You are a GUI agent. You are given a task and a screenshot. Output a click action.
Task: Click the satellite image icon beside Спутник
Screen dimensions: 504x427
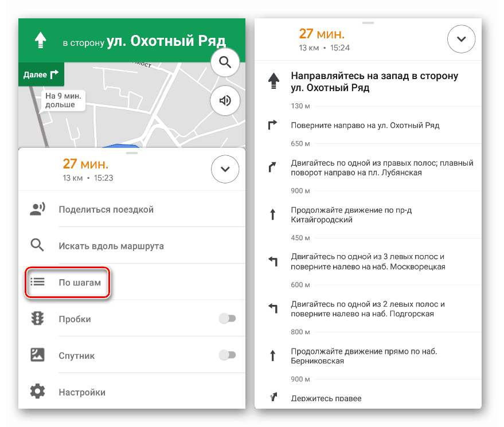pos(37,355)
